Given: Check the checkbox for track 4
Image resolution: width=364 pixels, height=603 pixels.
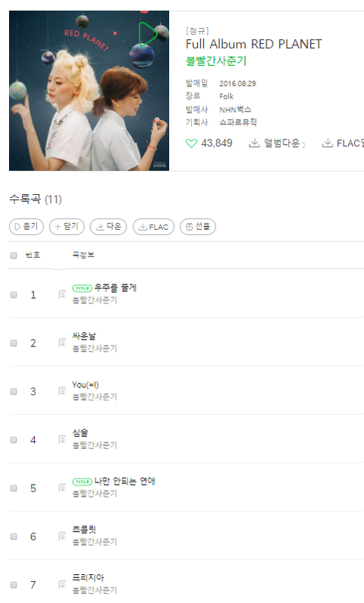Looking at the screenshot, I should point(14,440).
